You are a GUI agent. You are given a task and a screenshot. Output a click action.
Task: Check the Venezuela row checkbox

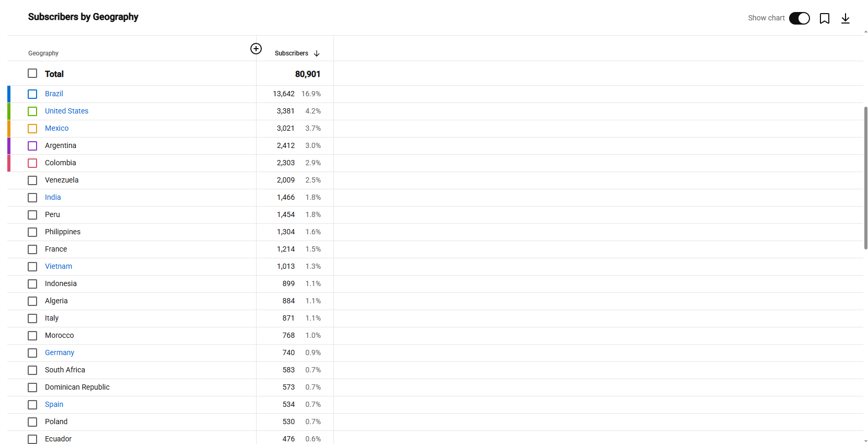32,180
